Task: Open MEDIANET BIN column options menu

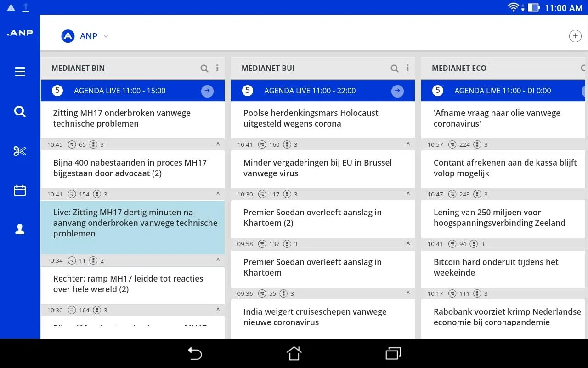Action: [x=217, y=68]
